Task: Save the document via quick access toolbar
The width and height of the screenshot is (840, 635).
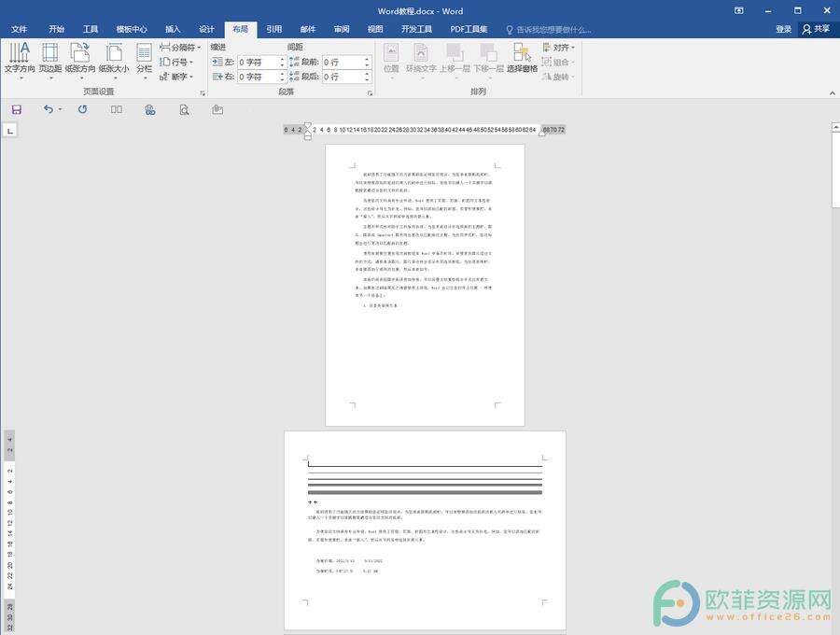Action: point(16,109)
